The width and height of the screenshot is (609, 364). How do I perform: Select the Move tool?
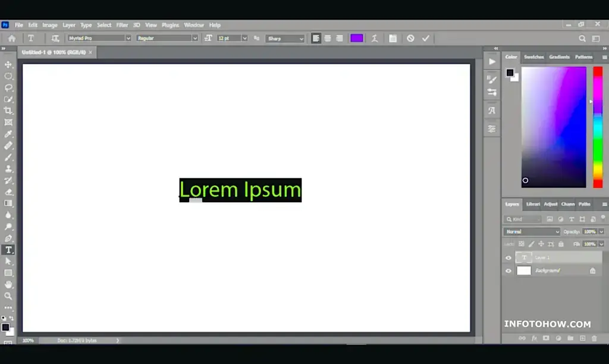point(8,64)
